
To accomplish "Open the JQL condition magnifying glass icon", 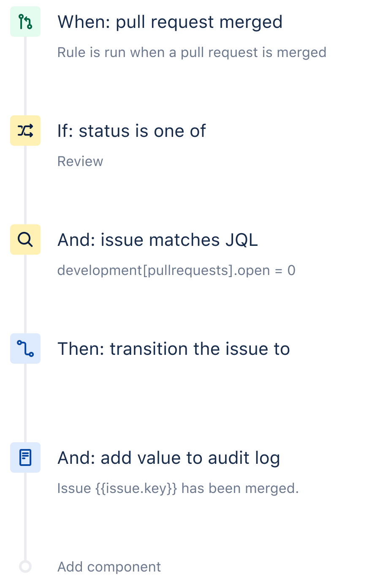I will point(25,239).
